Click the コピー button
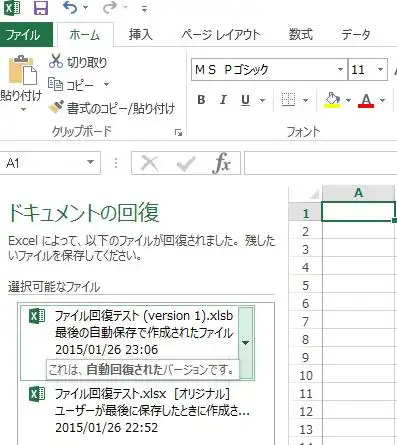The width and height of the screenshot is (397, 445). click(71, 85)
